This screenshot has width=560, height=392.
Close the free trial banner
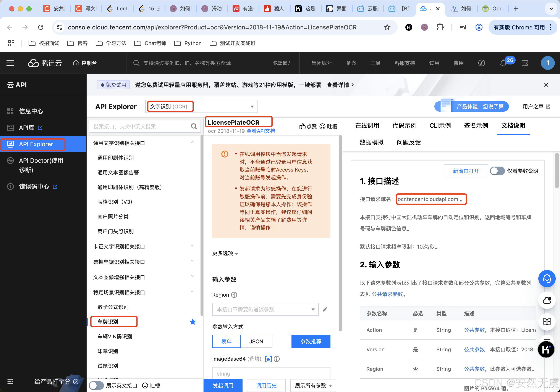pos(546,85)
